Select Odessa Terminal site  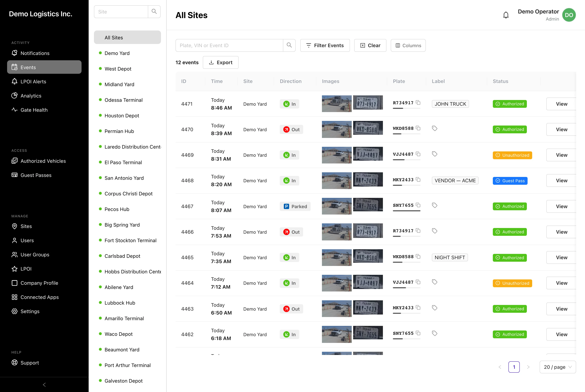click(127, 100)
